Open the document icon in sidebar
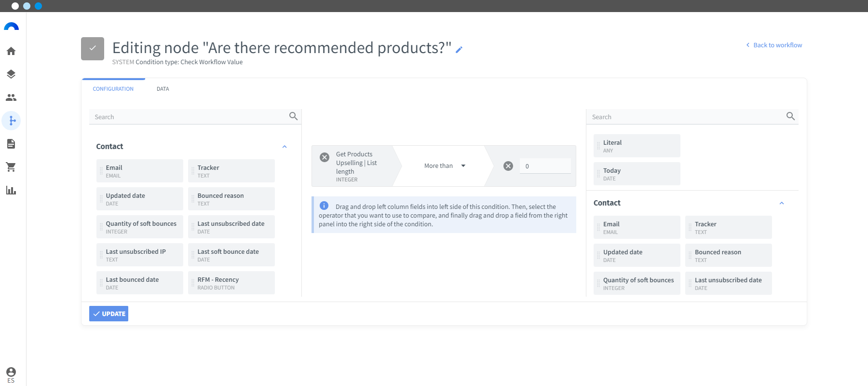Screen dimensions: 868x386 pos(11,144)
